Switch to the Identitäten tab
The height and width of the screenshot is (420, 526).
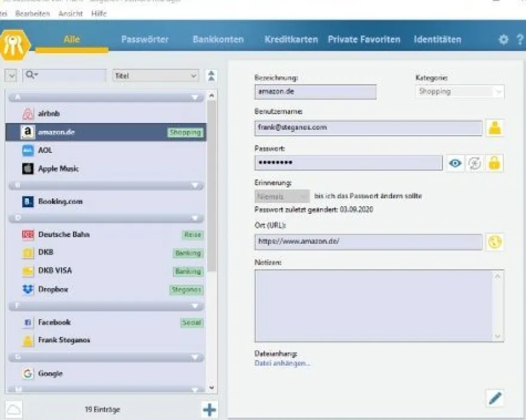coord(438,39)
